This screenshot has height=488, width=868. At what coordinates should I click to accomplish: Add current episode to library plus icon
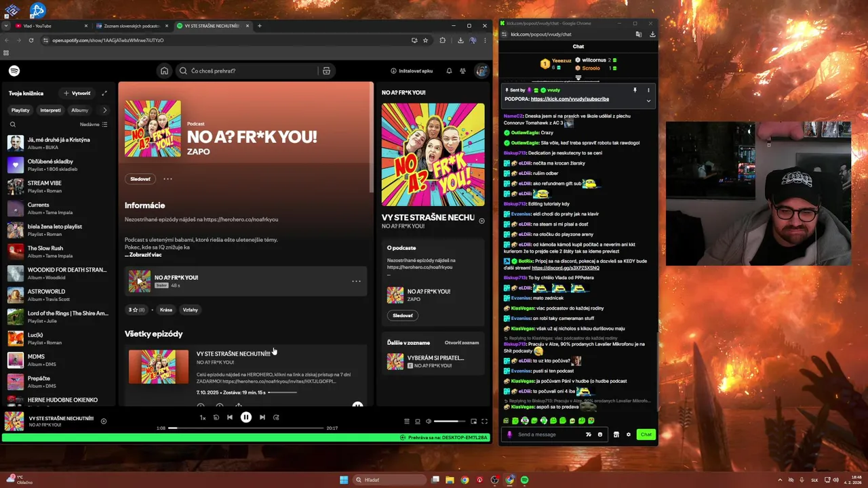pyautogui.click(x=103, y=421)
